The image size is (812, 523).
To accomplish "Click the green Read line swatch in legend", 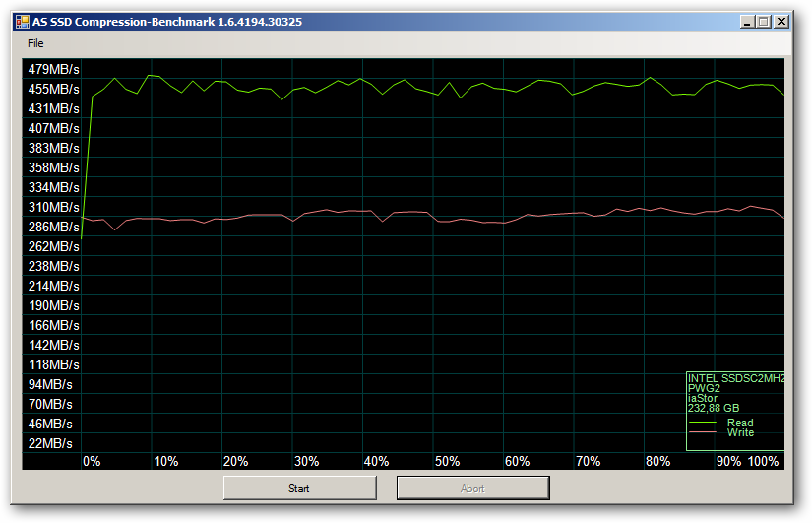I will click(703, 423).
